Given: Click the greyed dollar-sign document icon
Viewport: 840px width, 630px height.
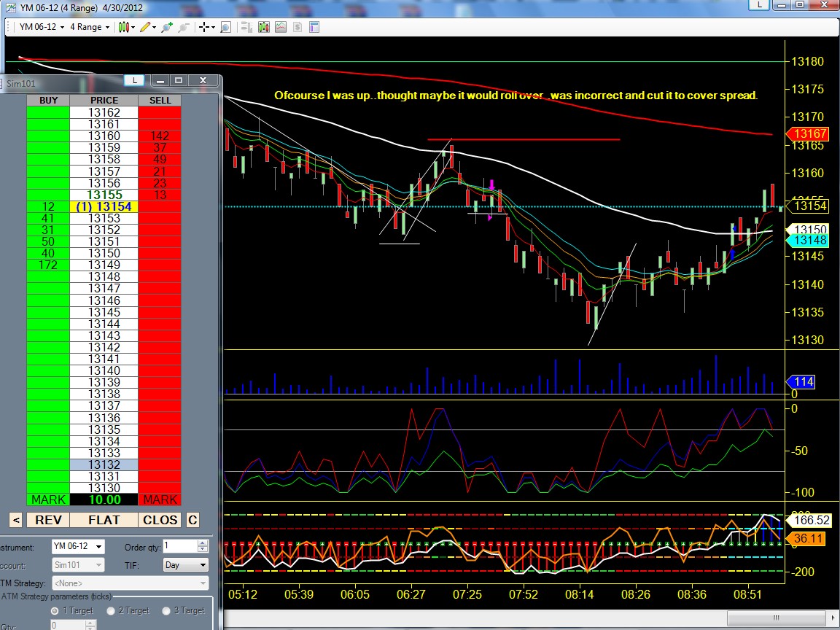Looking at the screenshot, I should (x=297, y=27).
